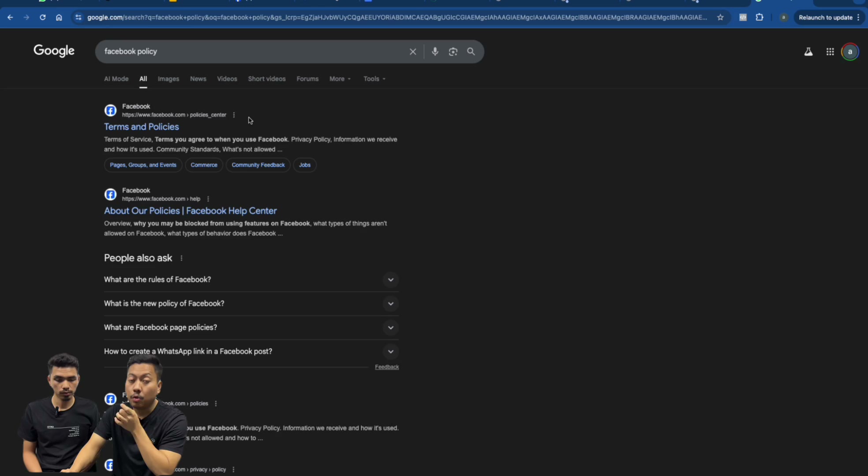The height and width of the screenshot is (476, 868).
Task: Open Google Lens image search icon
Action: pos(453,52)
